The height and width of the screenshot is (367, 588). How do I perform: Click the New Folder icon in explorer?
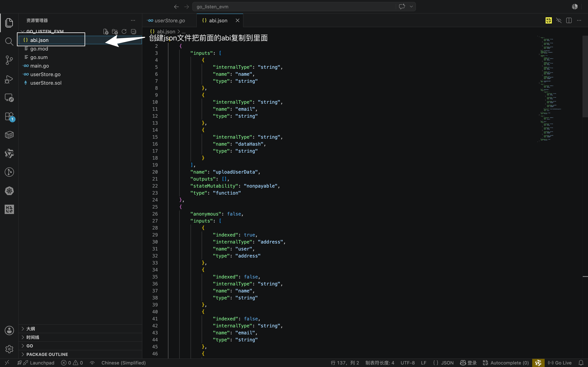click(115, 31)
